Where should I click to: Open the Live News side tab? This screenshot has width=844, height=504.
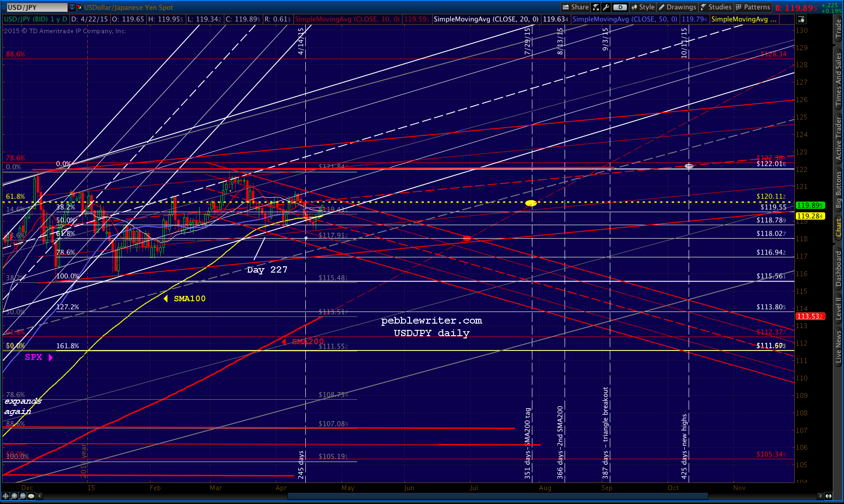838,346
